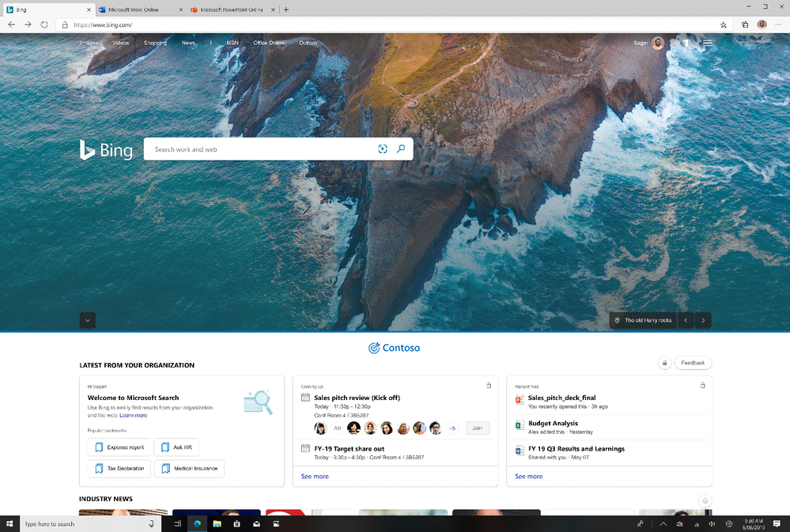Click lock icon on Coming up card
790x532 pixels.
[x=488, y=385]
